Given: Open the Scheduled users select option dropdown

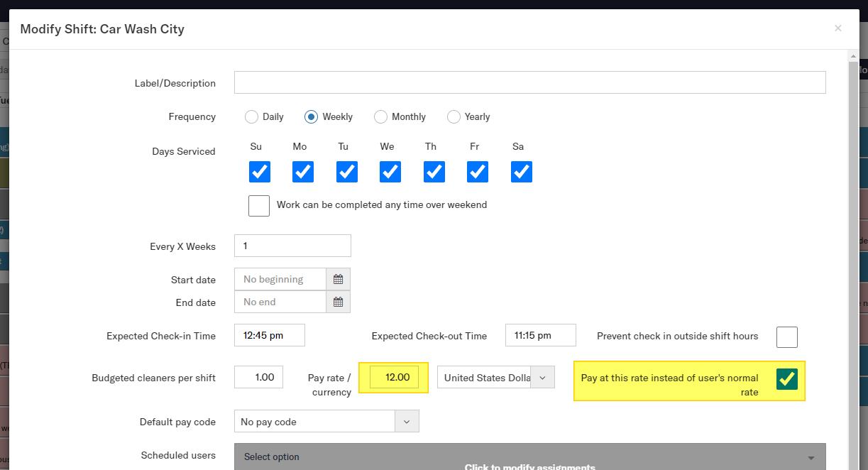Looking at the screenshot, I should point(529,457).
